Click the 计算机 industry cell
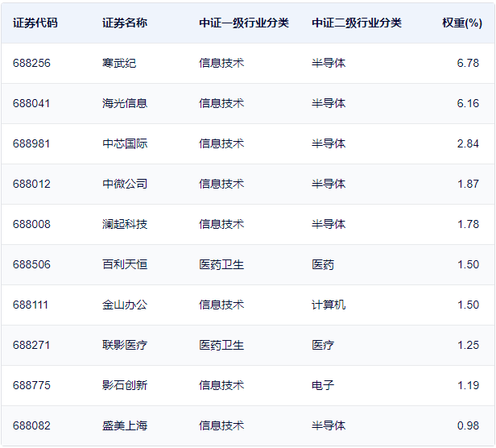 (329, 305)
